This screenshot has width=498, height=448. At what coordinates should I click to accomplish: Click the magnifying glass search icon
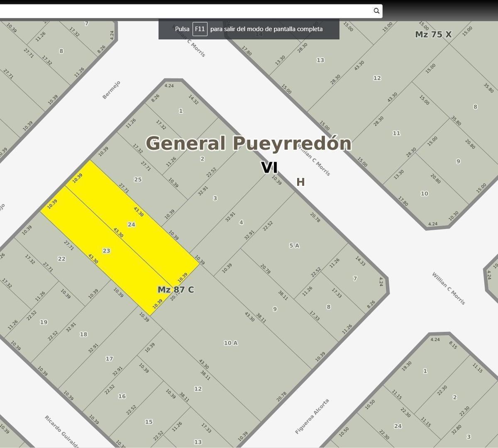[x=376, y=11]
